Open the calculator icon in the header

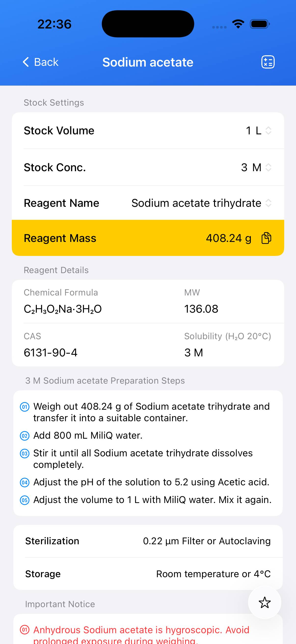tap(268, 62)
